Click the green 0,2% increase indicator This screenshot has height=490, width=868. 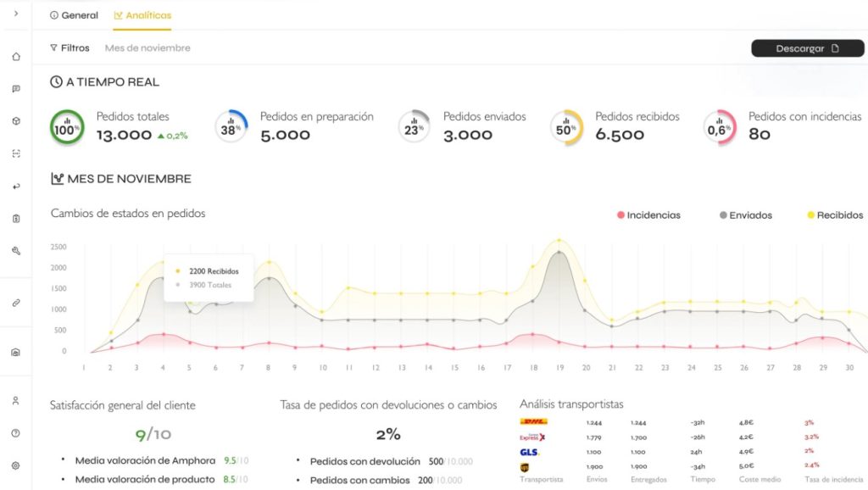pyautogui.click(x=173, y=136)
